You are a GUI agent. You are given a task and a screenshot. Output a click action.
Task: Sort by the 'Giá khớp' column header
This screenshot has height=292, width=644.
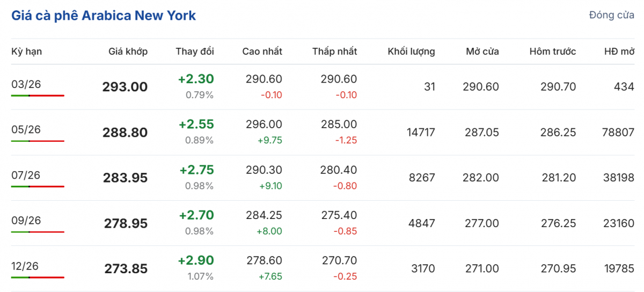pyautogui.click(x=128, y=52)
